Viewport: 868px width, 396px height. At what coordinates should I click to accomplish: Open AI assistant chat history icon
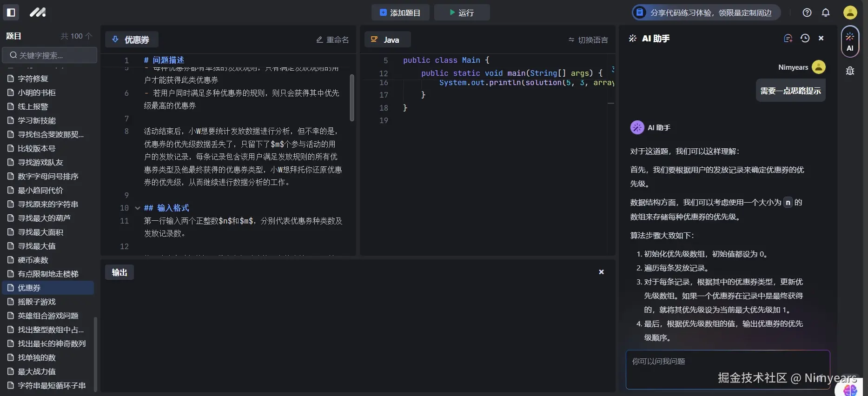[x=805, y=39]
